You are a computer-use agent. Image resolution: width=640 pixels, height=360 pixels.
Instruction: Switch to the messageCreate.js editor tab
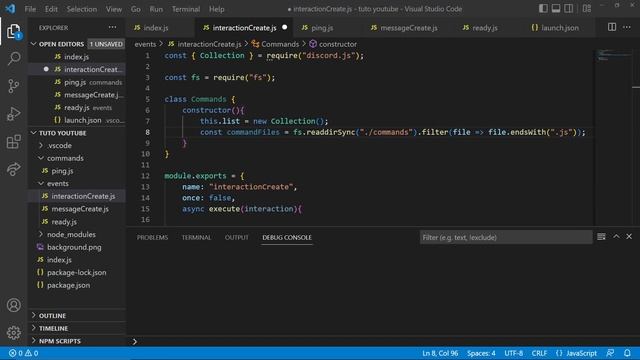[408, 28]
